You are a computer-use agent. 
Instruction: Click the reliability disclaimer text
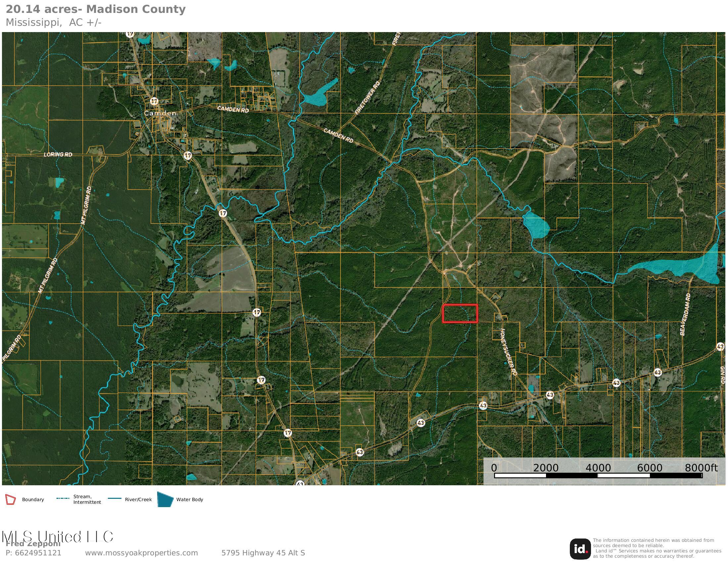[x=657, y=548]
